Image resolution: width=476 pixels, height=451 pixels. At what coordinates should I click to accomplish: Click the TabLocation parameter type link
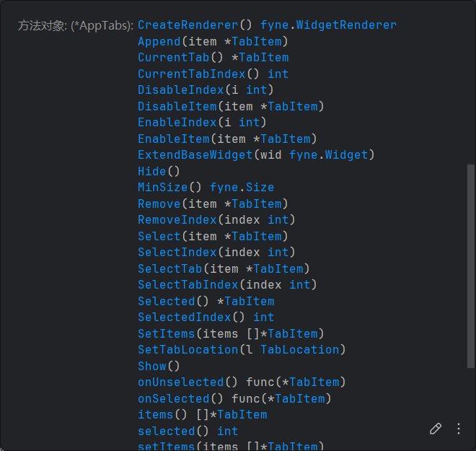pyautogui.click(x=299, y=349)
